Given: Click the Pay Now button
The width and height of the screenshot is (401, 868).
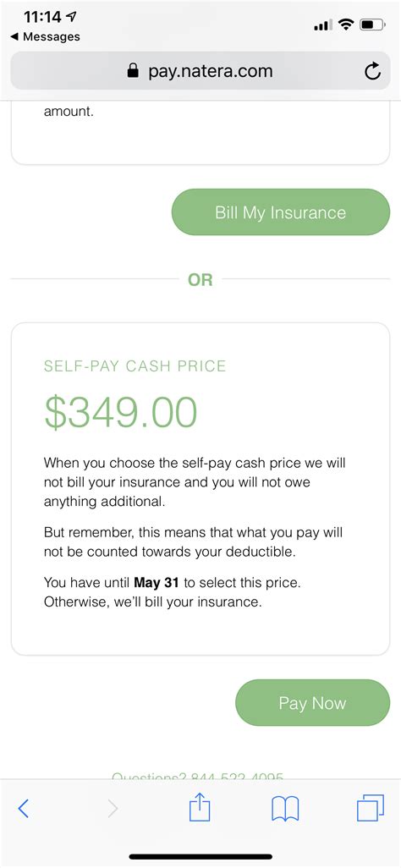Looking at the screenshot, I should tap(313, 703).
